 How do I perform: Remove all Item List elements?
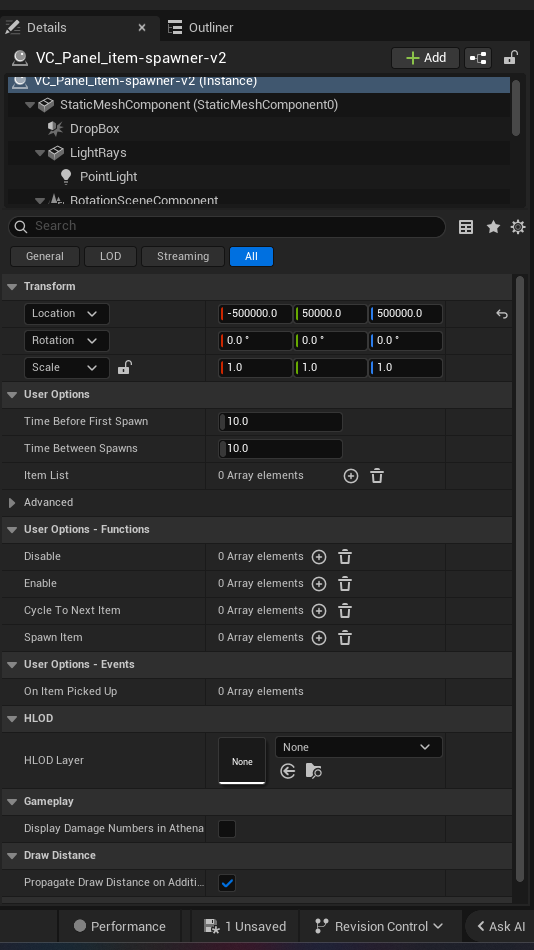coord(377,476)
